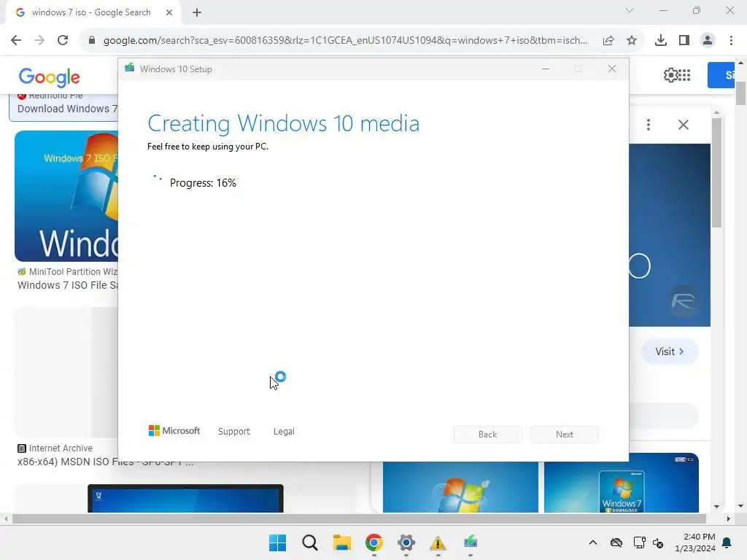The width and height of the screenshot is (747, 560).
Task: Show hidden system tray icons
Action: tap(592, 542)
